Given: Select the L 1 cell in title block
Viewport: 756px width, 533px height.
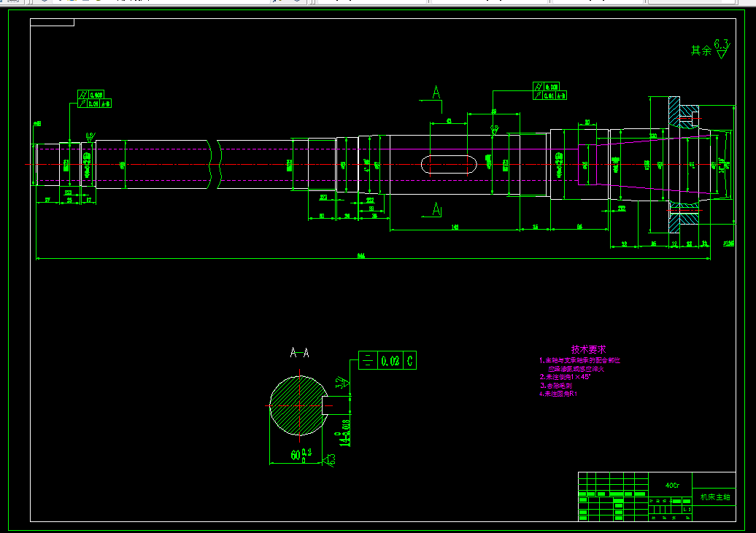Looking at the screenshot, I should tap(687, 510).
